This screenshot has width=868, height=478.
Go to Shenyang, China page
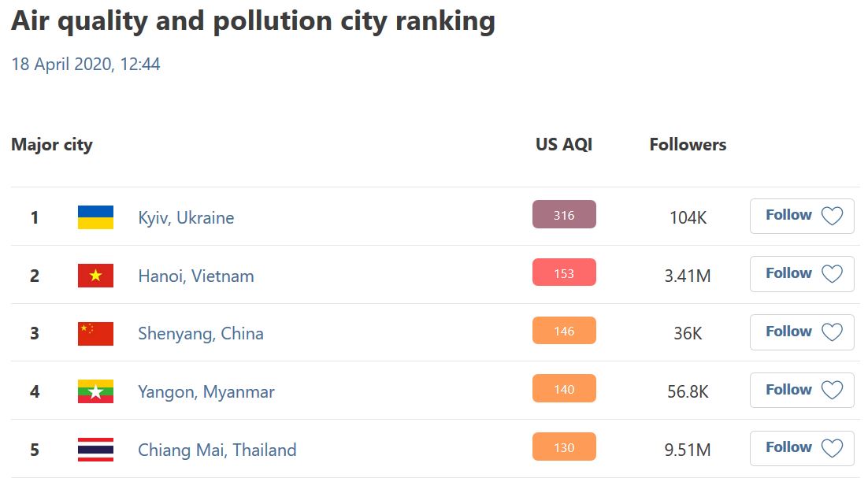pos(201,334)
